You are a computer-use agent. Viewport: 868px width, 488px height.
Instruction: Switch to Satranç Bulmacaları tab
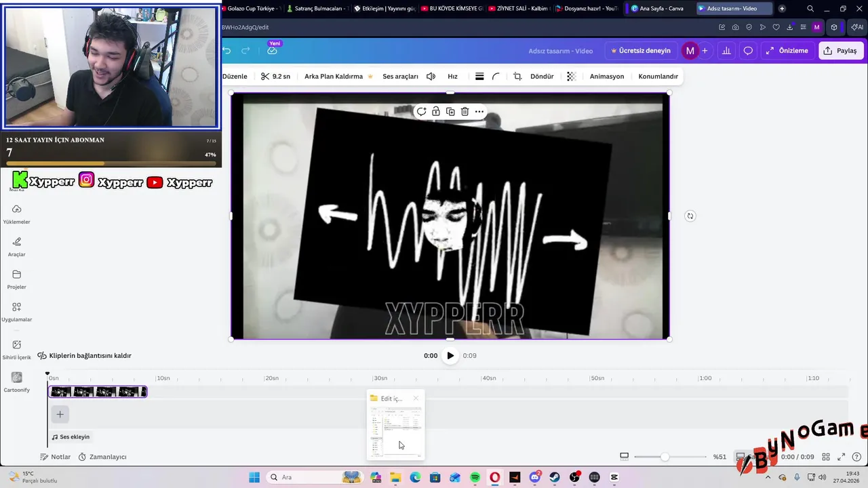pyautogui.click(x=317, y=8)
